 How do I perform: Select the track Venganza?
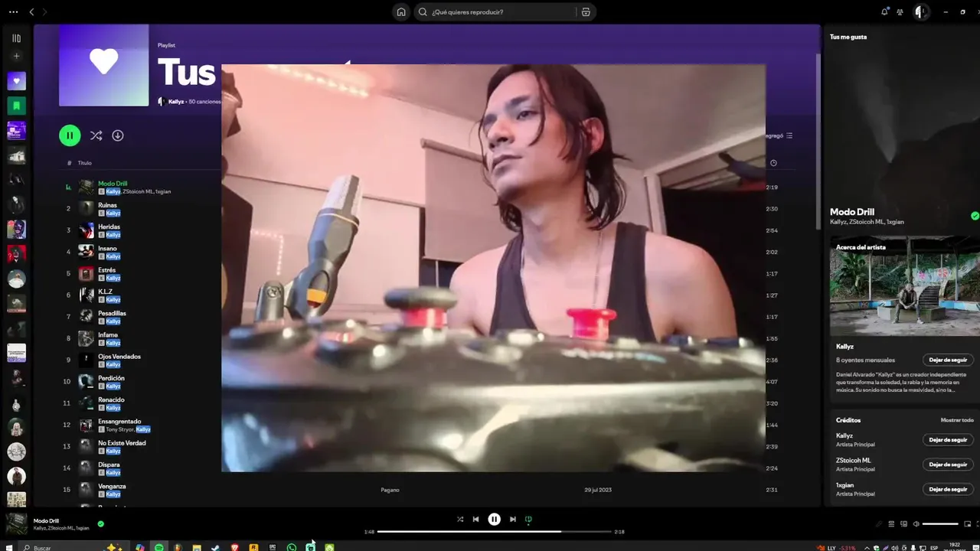click(112, 486)
